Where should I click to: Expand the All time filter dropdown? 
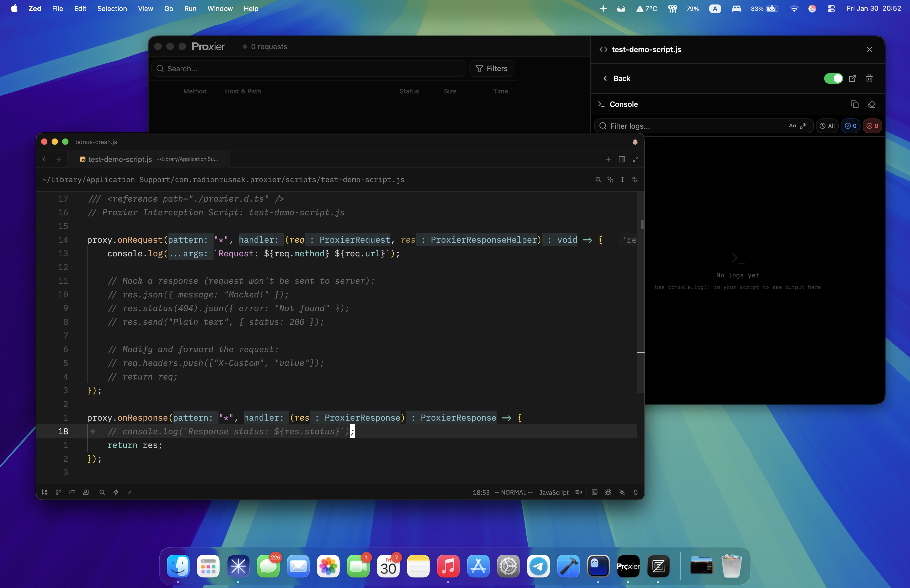(827, 126)
